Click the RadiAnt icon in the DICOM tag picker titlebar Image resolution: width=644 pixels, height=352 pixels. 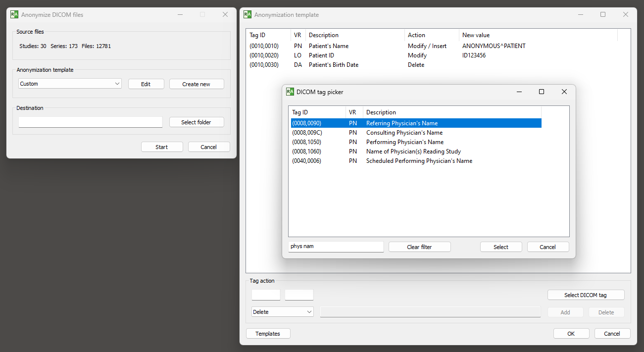coord(289,92)
